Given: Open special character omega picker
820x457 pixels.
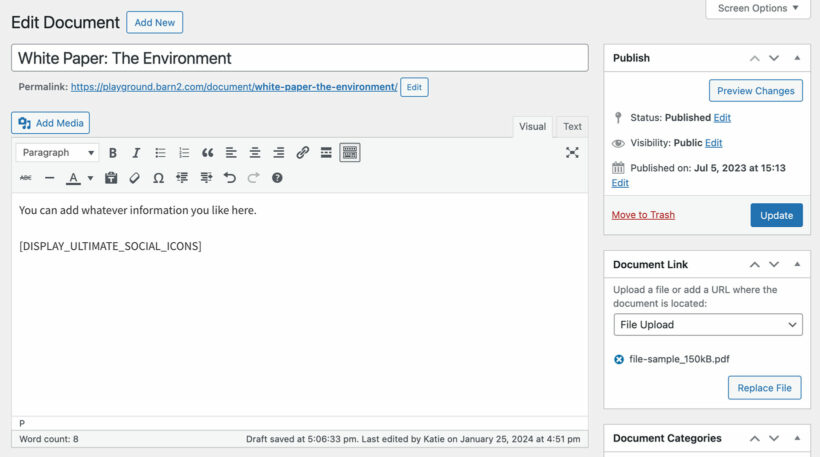Looking at the screenshot, I should (158, 178).
